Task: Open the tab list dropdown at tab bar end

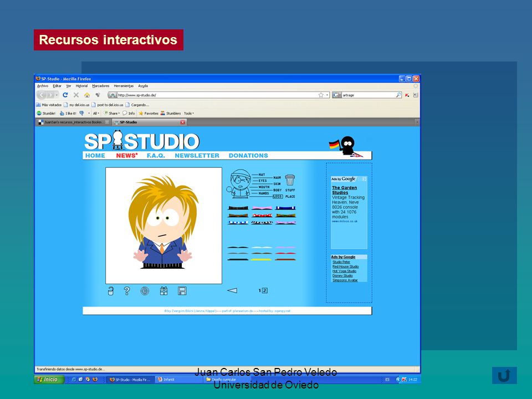Action: [417, 122]
